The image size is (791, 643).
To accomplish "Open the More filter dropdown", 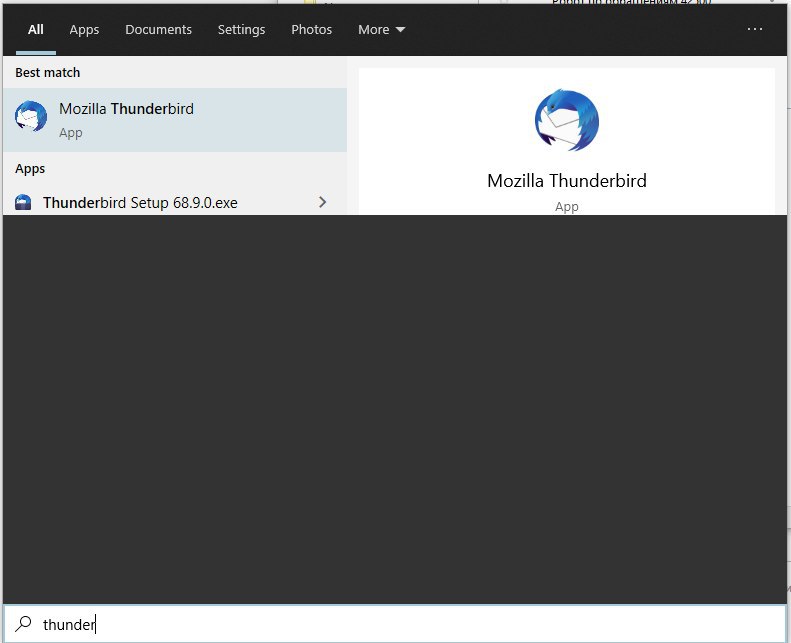I will (x=381, y=30).
